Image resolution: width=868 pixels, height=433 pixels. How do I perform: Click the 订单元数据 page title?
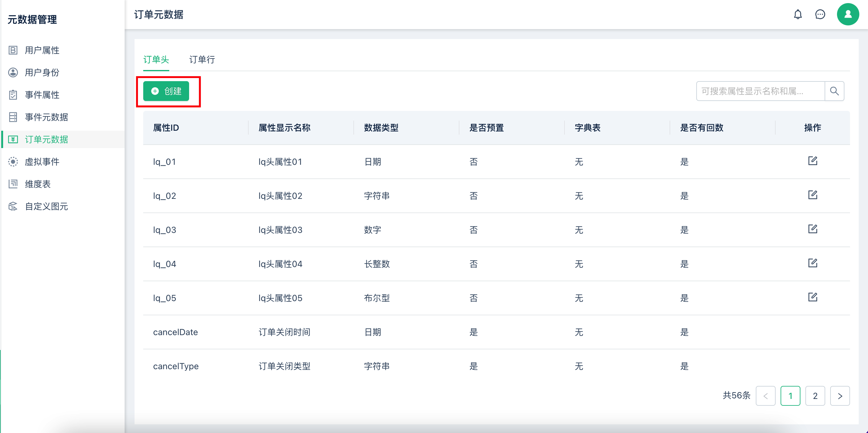coord(159,15)
